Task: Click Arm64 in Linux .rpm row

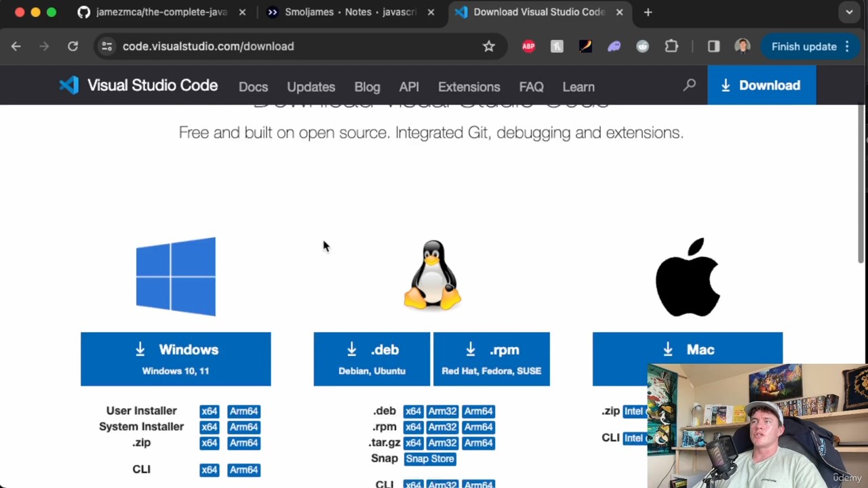Action: [x=478, y=427]
